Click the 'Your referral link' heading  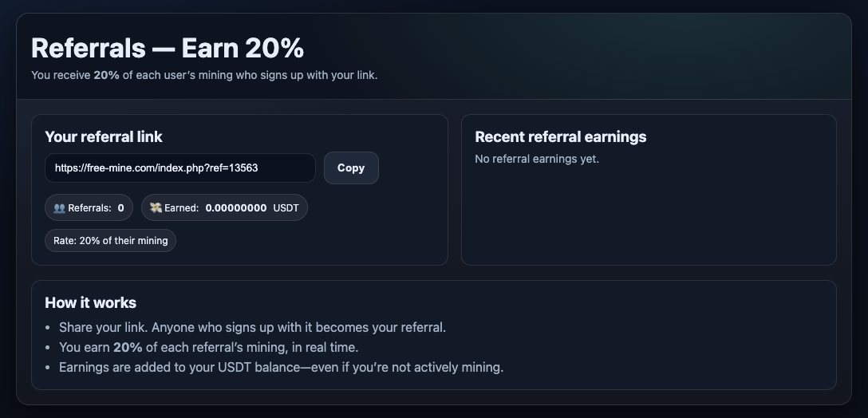click(x=104, y=136)
